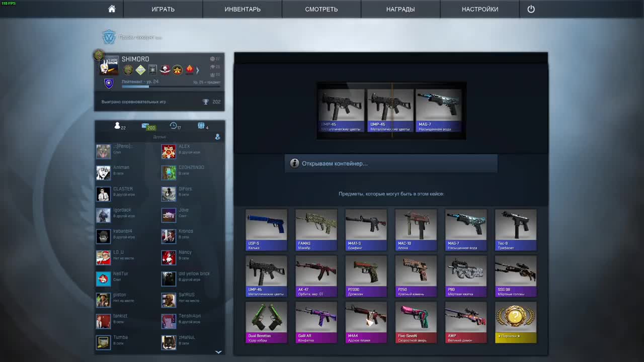Select friend DiFors's avatar
644x362 pixels.
169,194
